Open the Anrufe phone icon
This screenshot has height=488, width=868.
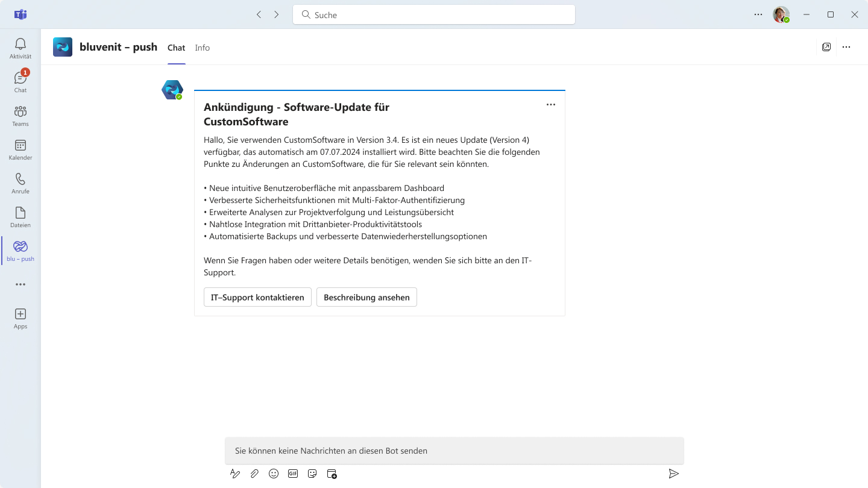point(20,179)
